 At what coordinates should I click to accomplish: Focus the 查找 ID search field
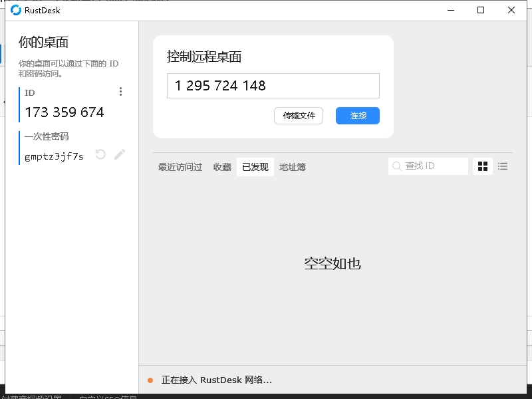click(x=428, y=166)
